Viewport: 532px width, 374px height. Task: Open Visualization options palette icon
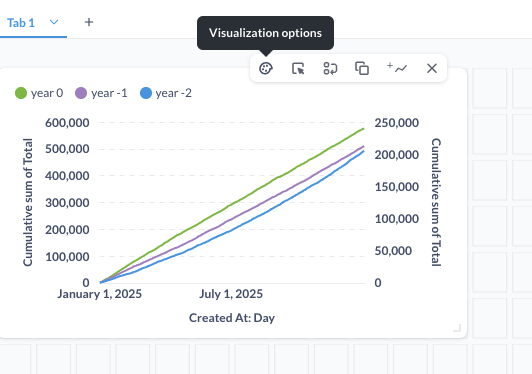266,68
